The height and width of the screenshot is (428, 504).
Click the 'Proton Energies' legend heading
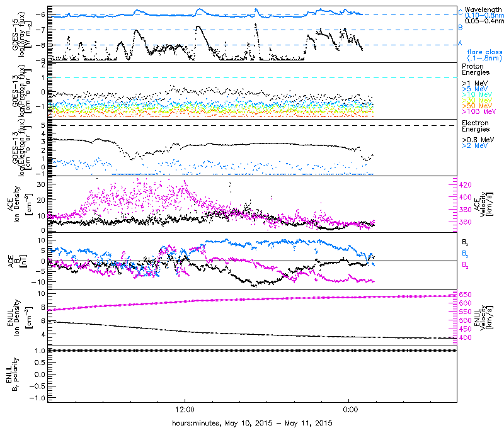(476, 69)
